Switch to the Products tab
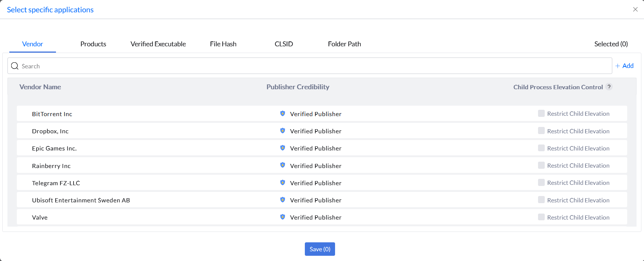This screenshot has width=644, height=261. pos(93,44)
